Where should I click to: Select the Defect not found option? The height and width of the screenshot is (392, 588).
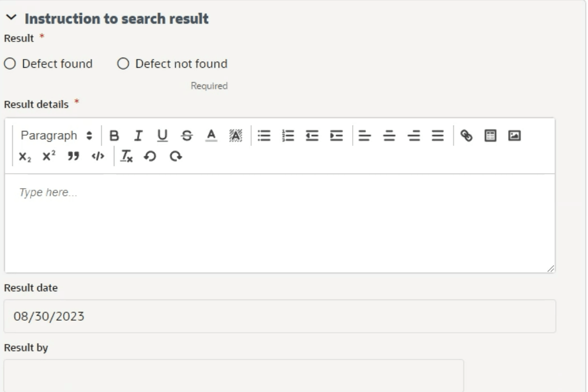coord(123,64)
